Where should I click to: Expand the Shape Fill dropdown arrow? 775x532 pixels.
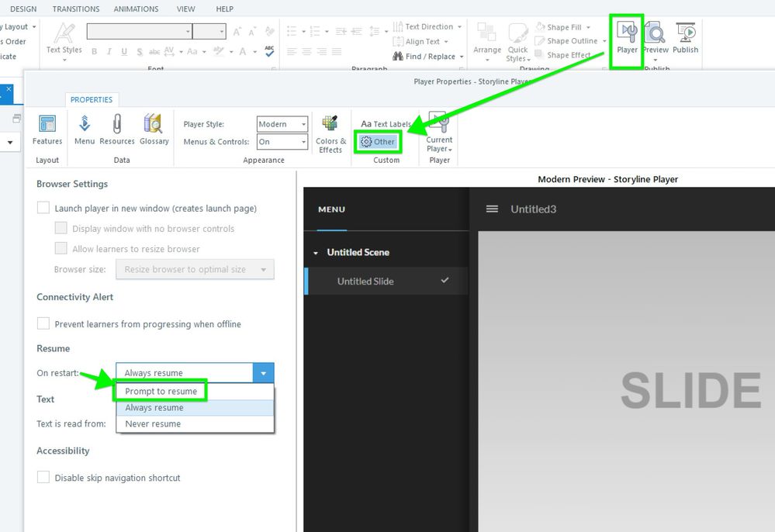click(588, 28)
